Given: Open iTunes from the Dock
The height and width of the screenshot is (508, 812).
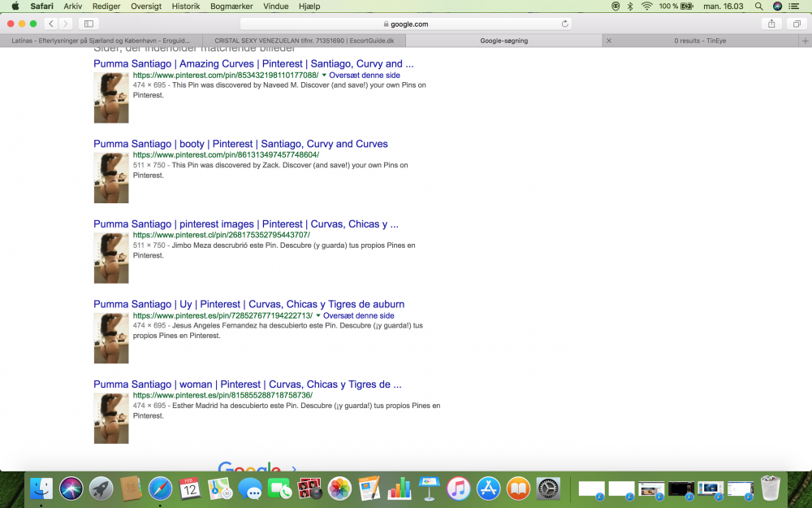Looking at the screenshot, I should click(459, 488).
